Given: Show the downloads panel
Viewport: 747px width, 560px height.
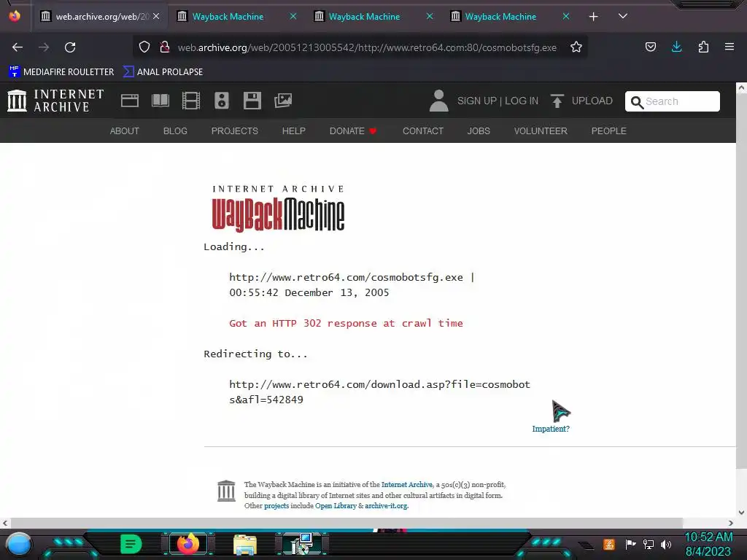Looking at the screenshot, I should click(x=676, y=47).
